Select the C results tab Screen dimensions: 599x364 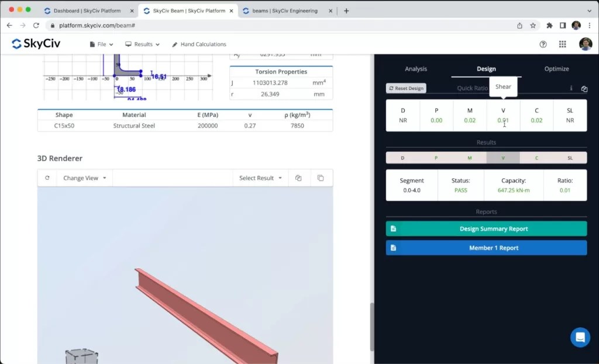click(x=537, y=158)
